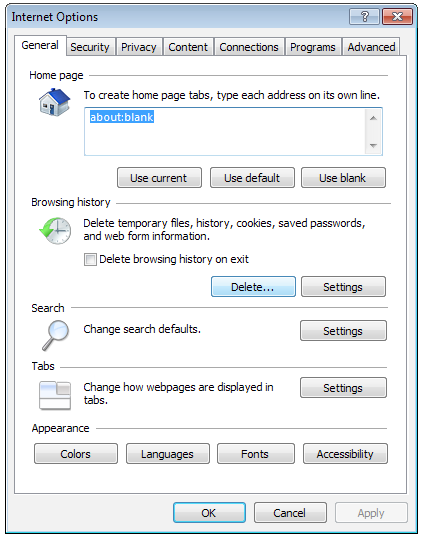Click the Use default button
The height and width of the screenshot is (538, 424).
pos(252,178)
